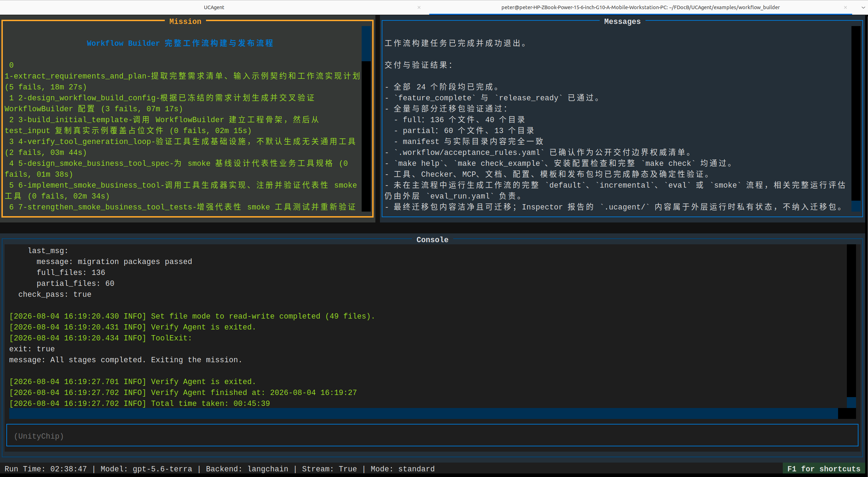
Task: Click the Workflow Builder mission heading
Action: (x=180, y=43)
